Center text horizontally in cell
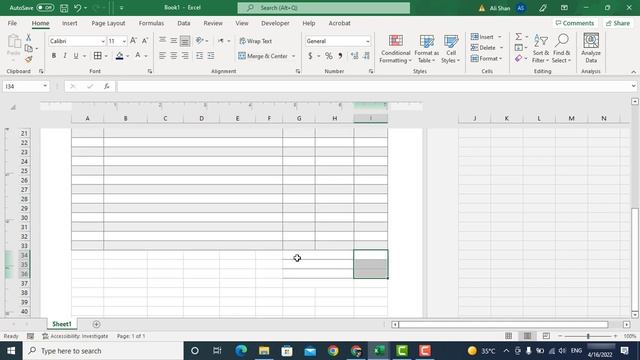The image size is (640, 360). coord(173,56)
